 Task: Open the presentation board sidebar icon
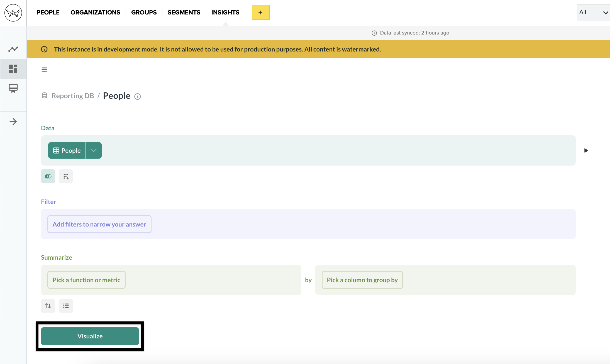(13, 88)
